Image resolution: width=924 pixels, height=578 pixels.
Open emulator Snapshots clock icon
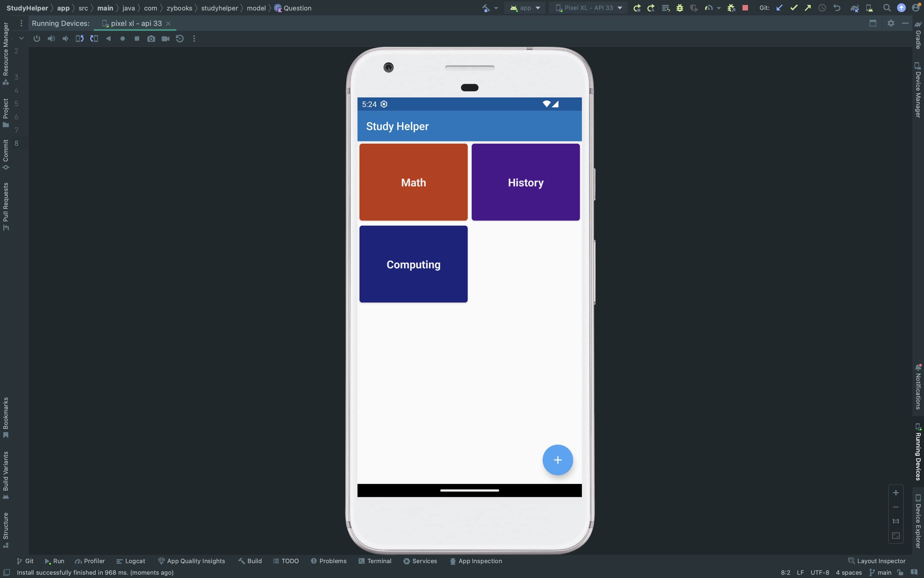click(180, 39)
